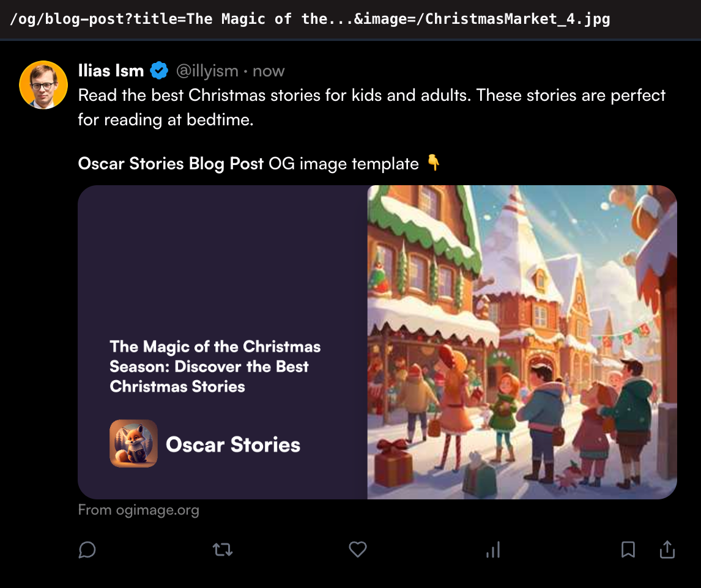Click the retweet icon below the post
Image resolution: width=701 pixels, height=588 pixels.
click(x=222, y=549)
